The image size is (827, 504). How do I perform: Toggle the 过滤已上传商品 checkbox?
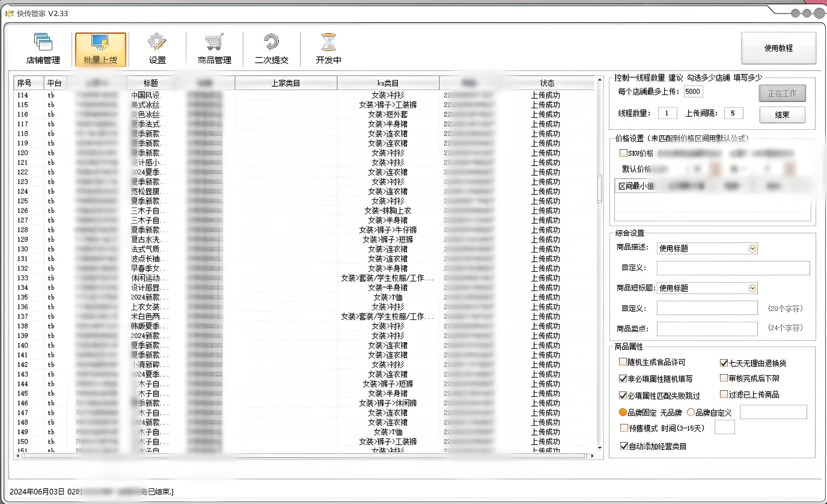pyautogui.click(x=724, y=394)
